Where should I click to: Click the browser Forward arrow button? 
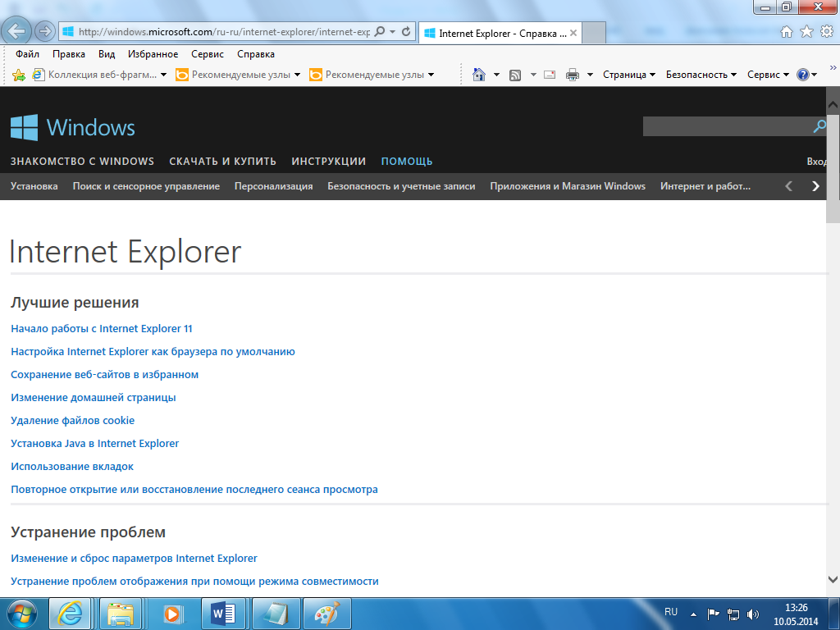click(x=45, y=32)
